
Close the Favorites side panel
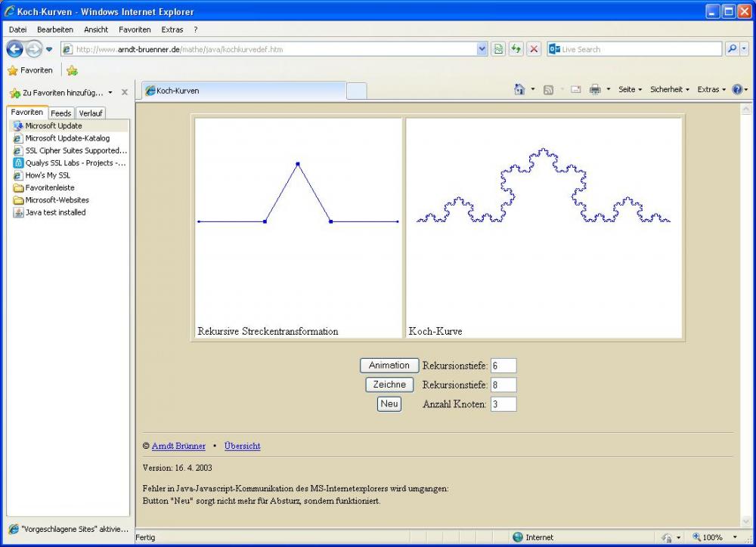point(125,92)
